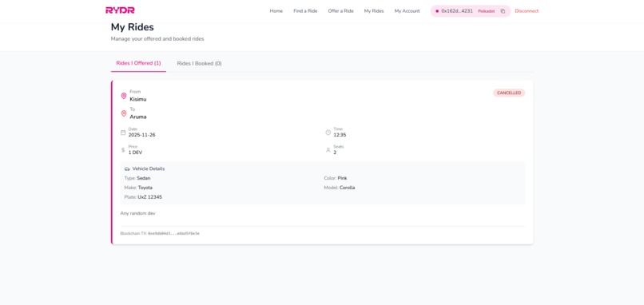Click the Plate: UxZ 12345 text

click(143, 197)
